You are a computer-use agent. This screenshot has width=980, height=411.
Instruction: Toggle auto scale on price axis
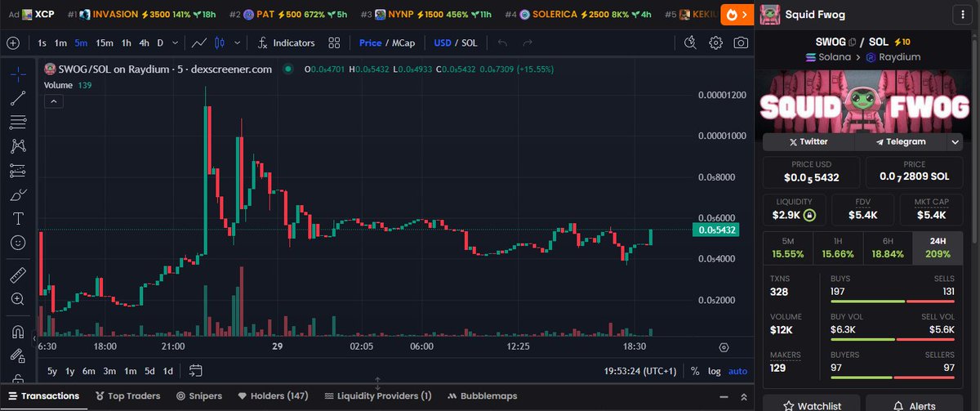(x=737, y=371)
